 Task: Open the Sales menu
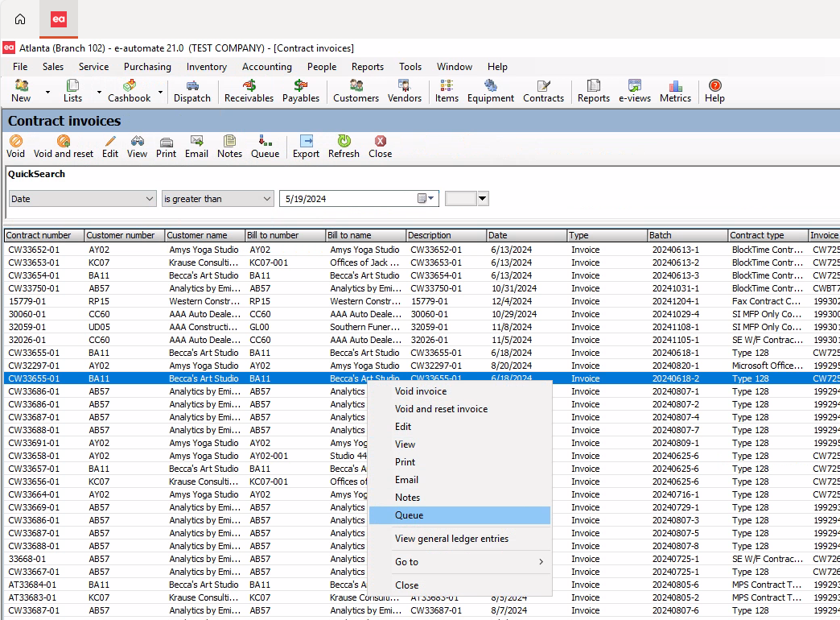pos(53,67)
